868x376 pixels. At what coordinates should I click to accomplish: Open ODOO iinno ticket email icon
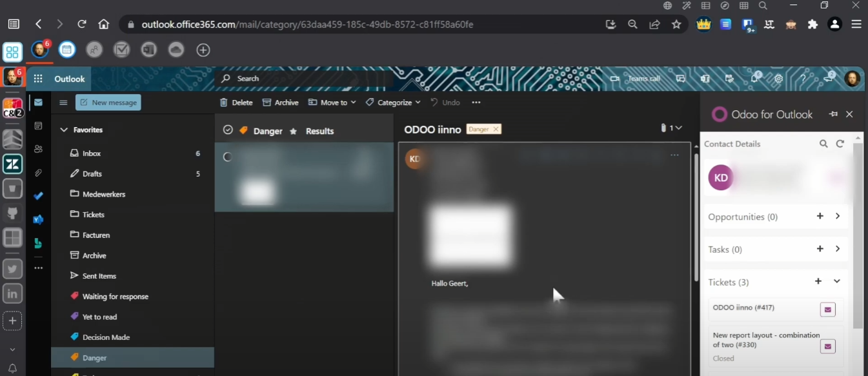827,310
